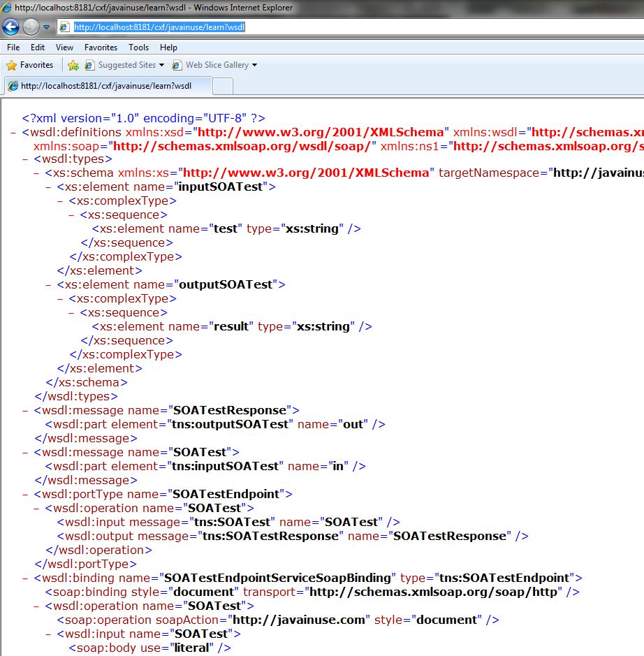Collapse xs:sequence under outputSOATest
This screenshot has width=644, height=656.
pyautogui.click(x=71, y=313)
